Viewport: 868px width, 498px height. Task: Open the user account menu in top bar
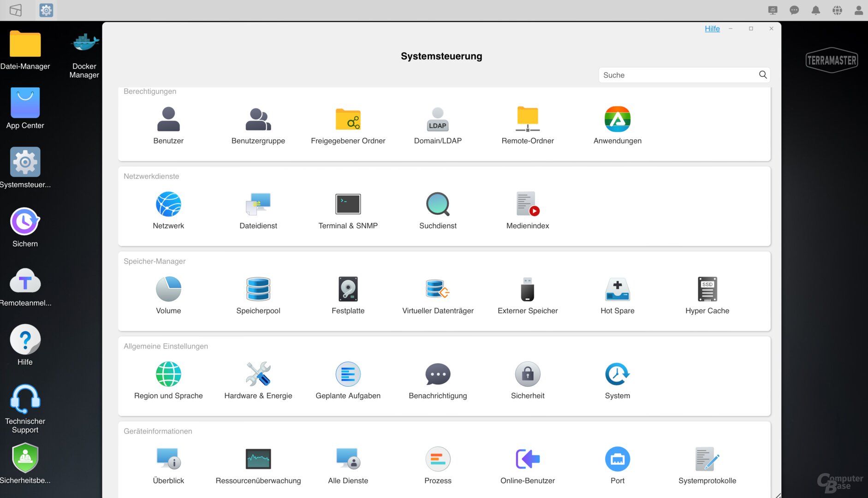[858, 10]
